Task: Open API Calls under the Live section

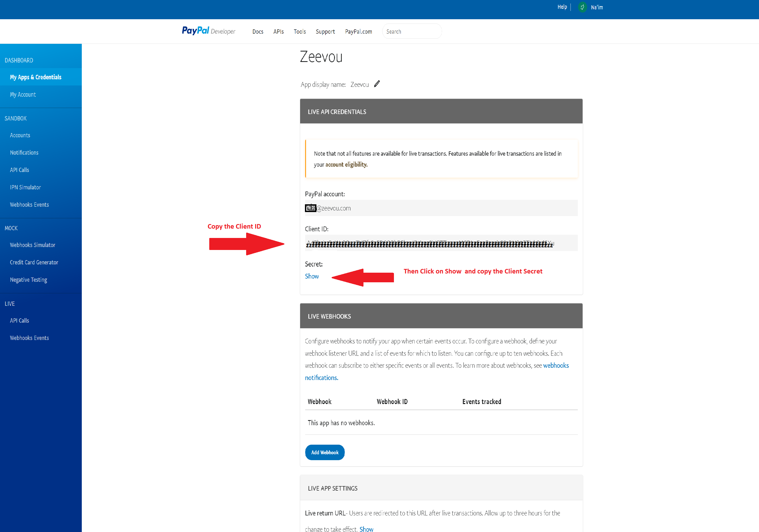Action: point(20,320)
